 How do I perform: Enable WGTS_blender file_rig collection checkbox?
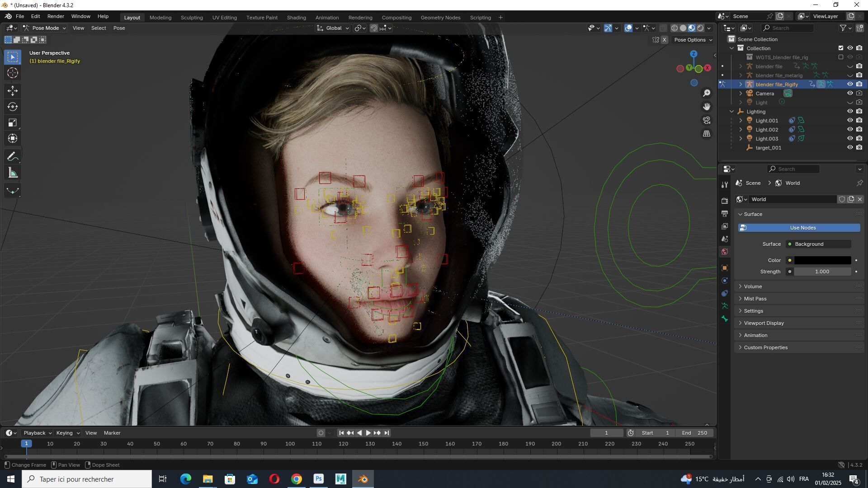tap(841, 57)
